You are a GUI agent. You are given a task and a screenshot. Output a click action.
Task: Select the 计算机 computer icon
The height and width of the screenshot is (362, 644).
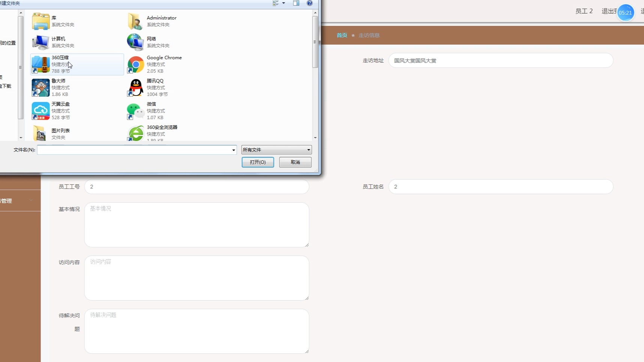coord(41,42)
